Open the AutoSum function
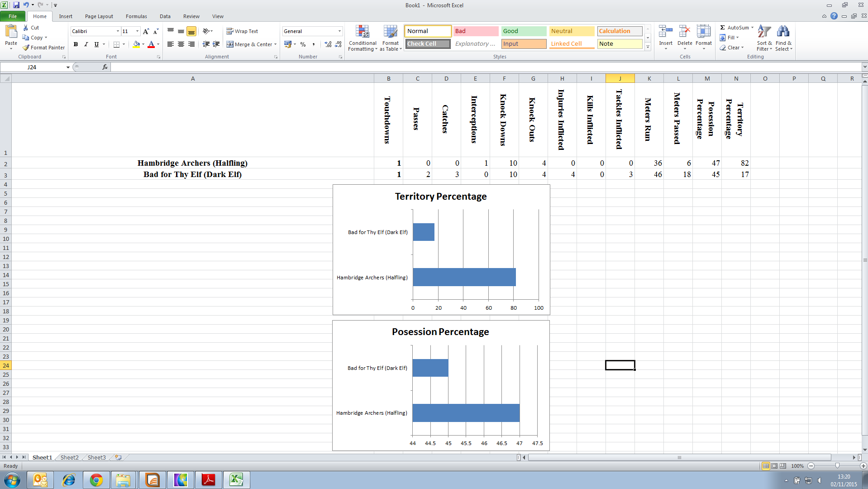The image size is (868, 489). coord(735,27)
